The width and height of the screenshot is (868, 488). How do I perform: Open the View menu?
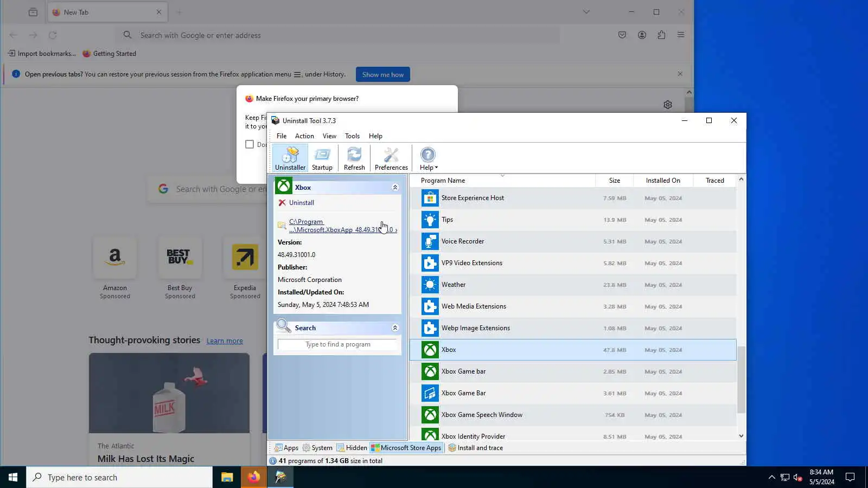[329, 136]
